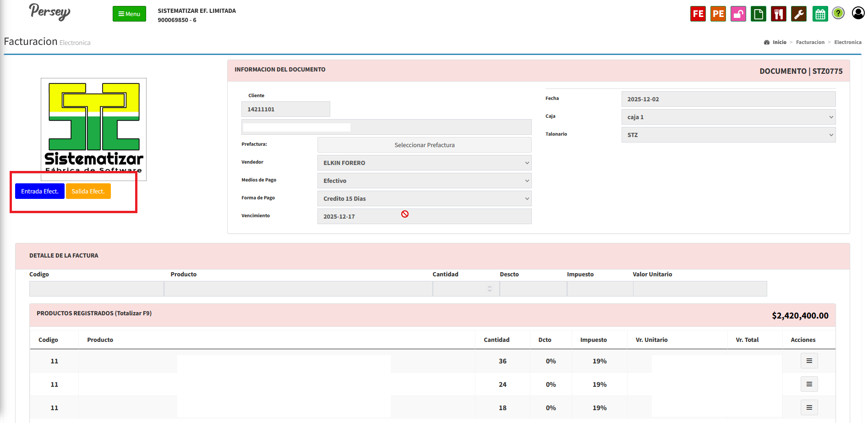868x423 pixels.
Task: Open the green Menu button
Action: 129,14
